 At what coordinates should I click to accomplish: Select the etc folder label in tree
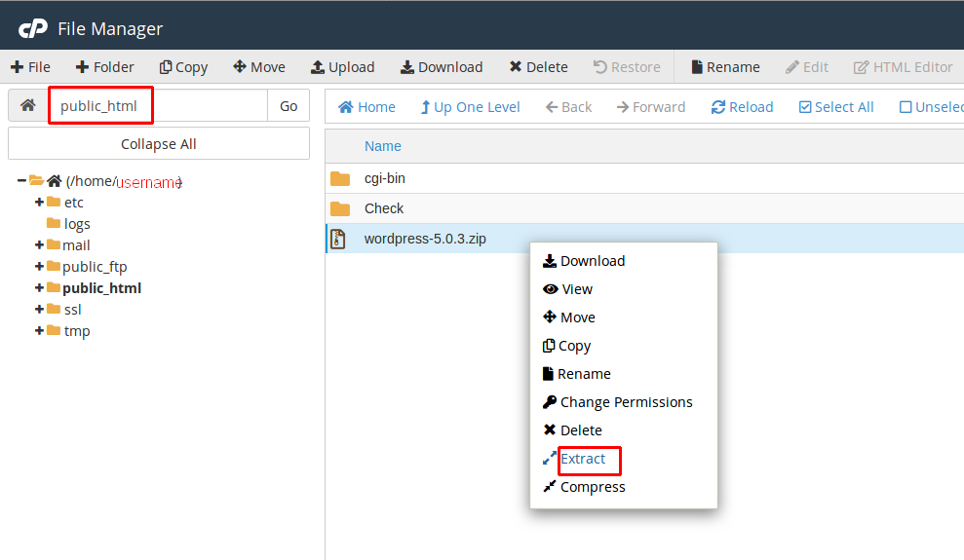tap(74, 202)
